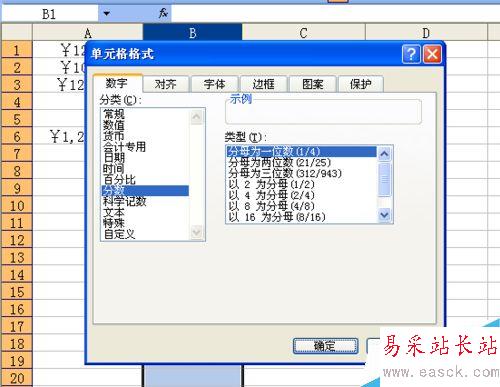
Task: Select column C header
Action: (303, 33)
